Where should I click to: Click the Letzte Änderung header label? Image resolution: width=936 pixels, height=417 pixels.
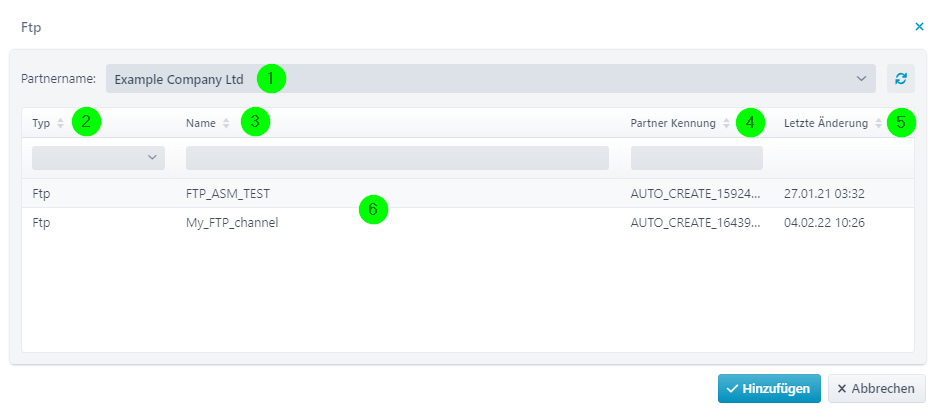point(826,123)
